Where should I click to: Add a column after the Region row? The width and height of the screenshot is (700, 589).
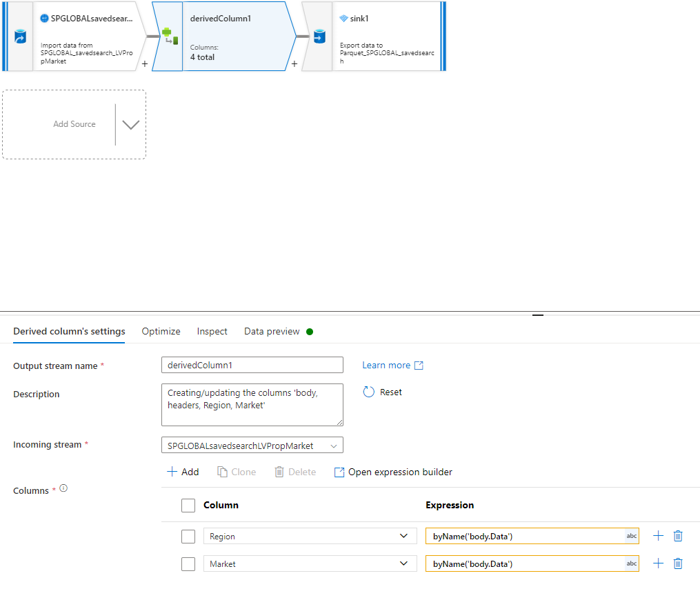coord(658,536)
